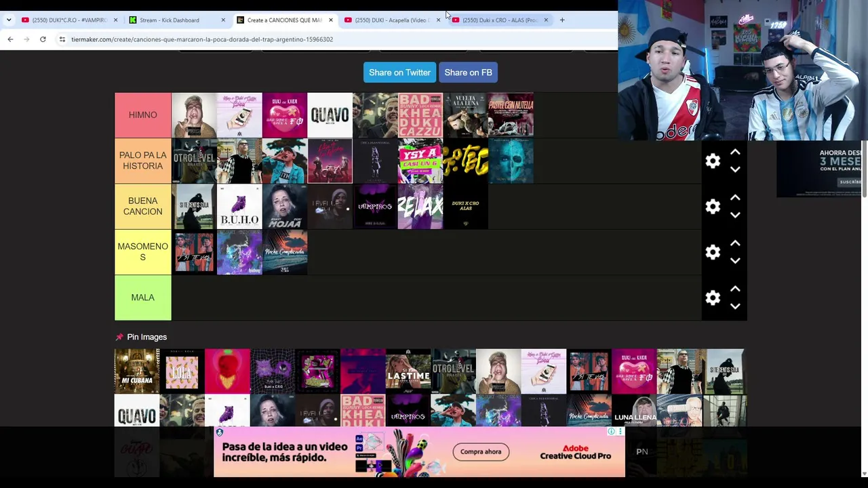
Task: Go back to the previous page
Action: [10, 39]
